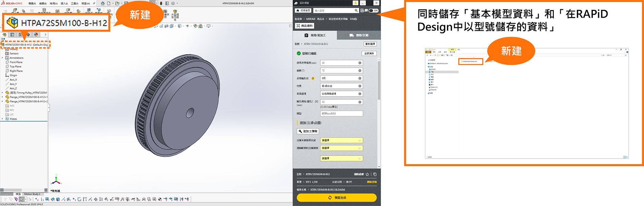Toggle the ON switch in the design window

[374, 11]
